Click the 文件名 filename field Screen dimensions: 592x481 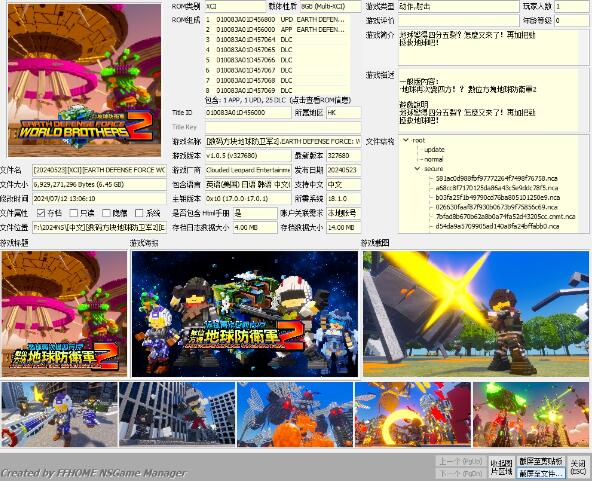click(99, 170)
